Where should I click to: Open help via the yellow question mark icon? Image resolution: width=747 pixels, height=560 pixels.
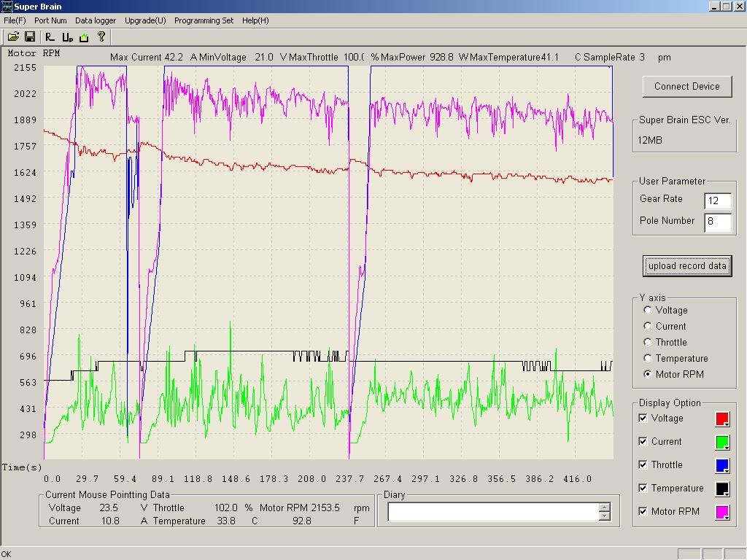coord(101,36)
